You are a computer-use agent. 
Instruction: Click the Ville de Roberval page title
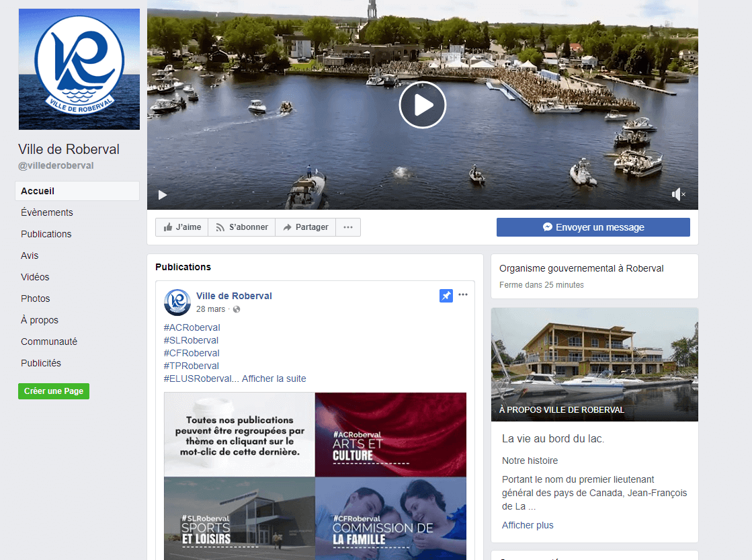(69, 149)
